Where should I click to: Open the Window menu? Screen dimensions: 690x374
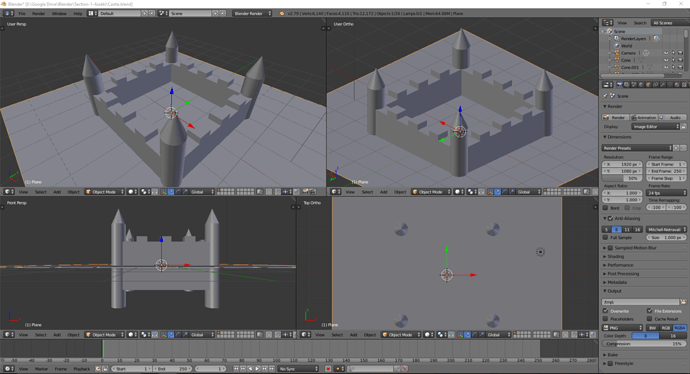59,13
